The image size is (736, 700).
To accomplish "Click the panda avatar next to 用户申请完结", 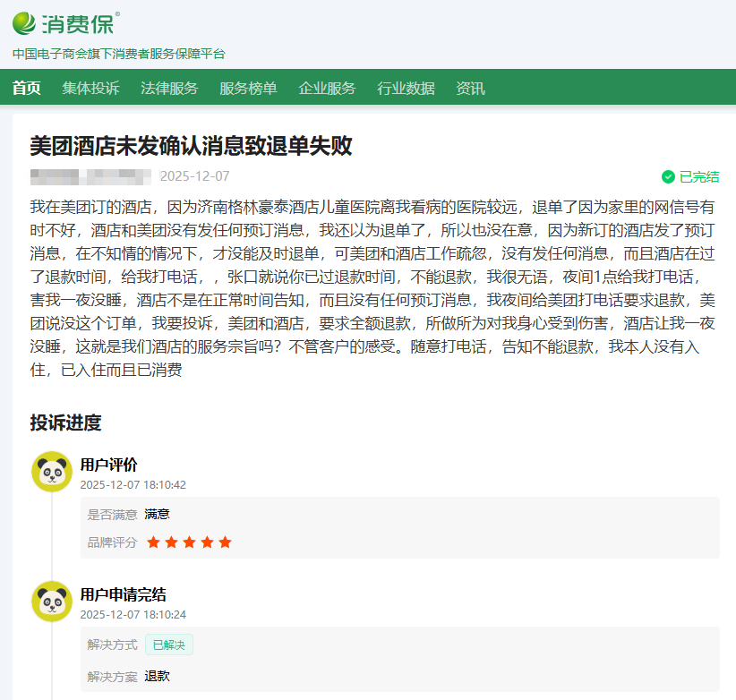I will (52, 602).
